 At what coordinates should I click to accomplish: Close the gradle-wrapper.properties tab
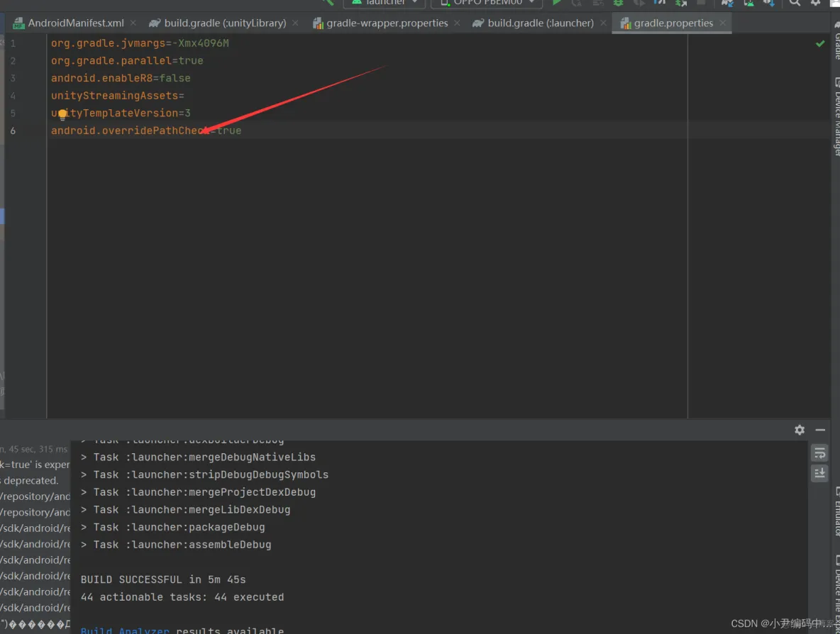pyautogui.click(x=457, y=23)
